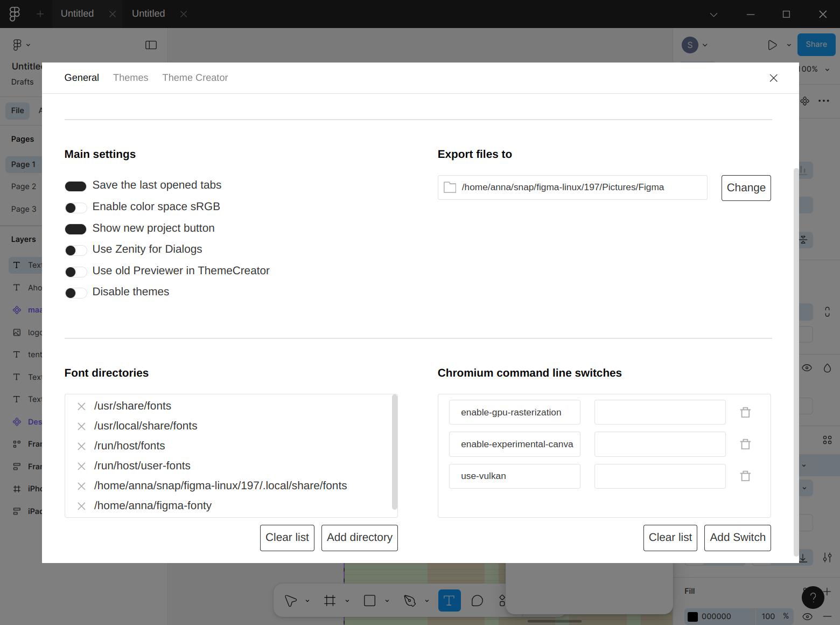Remove /home/anna/figma-fonty font directory
This screenshot has width=840, height=625.
pyautogui.click(x=81, y=506)
